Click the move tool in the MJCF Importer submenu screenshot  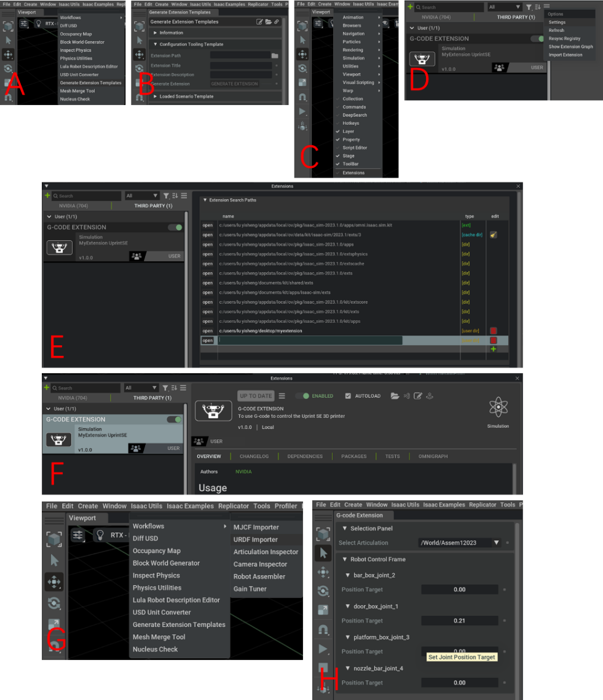pyautogui.click(x=54, y=582)
